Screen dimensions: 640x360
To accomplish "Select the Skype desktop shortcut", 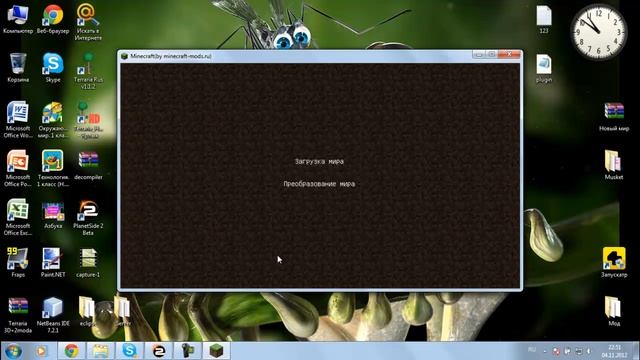I will (53, 68).
